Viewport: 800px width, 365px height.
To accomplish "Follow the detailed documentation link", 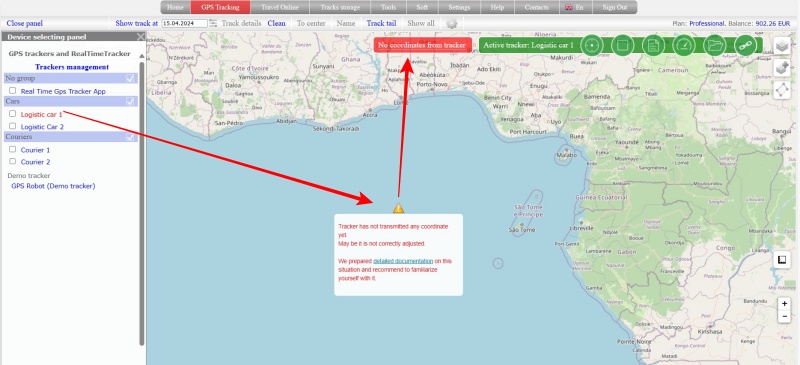I will pos(403,261).
